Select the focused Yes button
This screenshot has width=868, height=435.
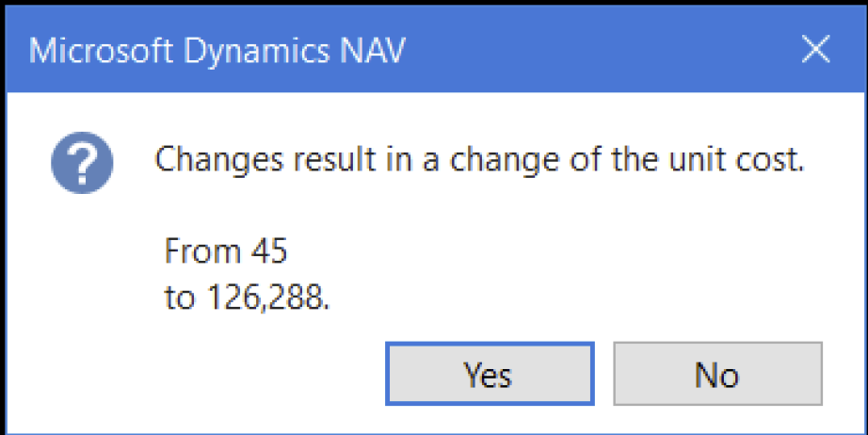click(x=490, y=374)
